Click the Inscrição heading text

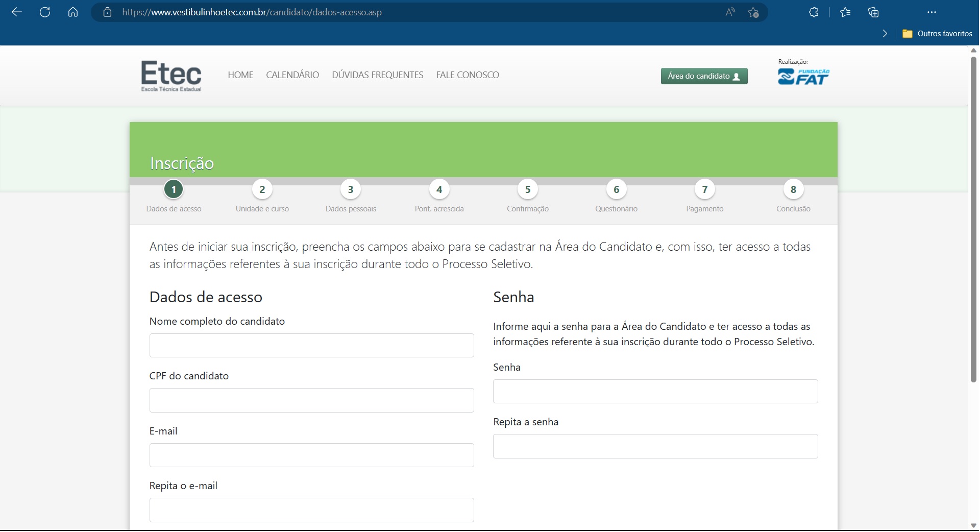[x=182, y=163]
